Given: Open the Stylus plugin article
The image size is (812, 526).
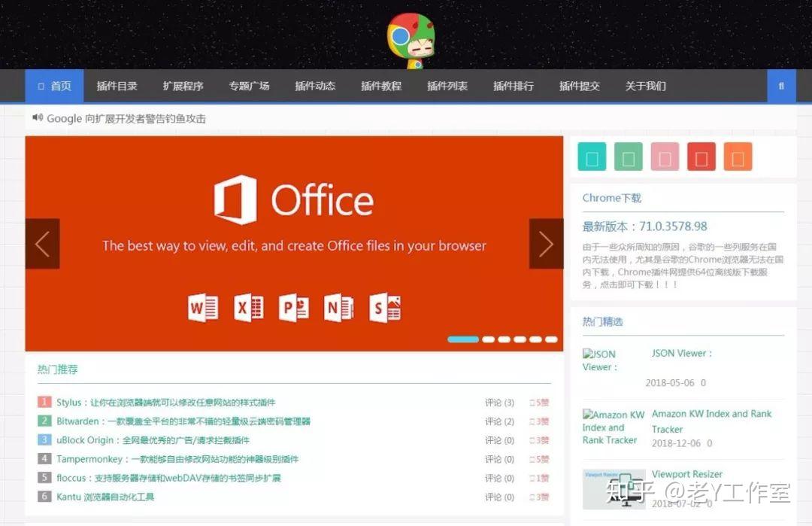Looking at the screenshot, I should 165,402.
